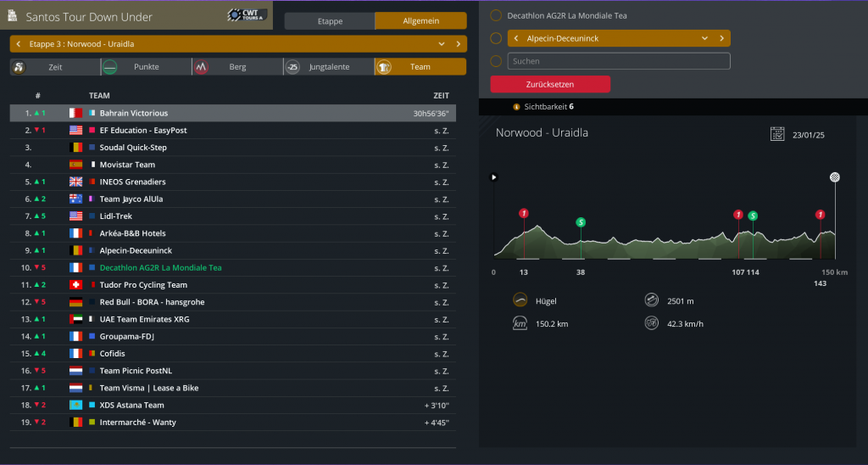Click into the Suchen search field
Image resolution: width=868 pixels, height=465 pixels.
618,61
